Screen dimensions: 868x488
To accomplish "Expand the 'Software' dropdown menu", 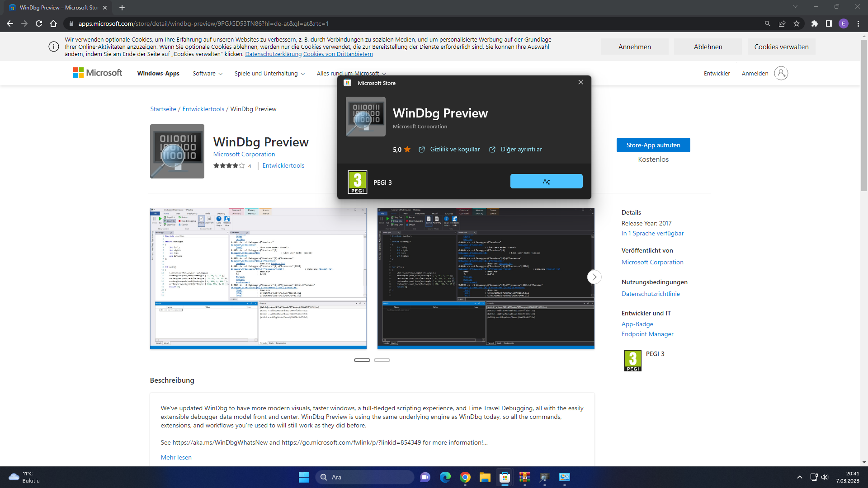I will (x=206, y=73).
